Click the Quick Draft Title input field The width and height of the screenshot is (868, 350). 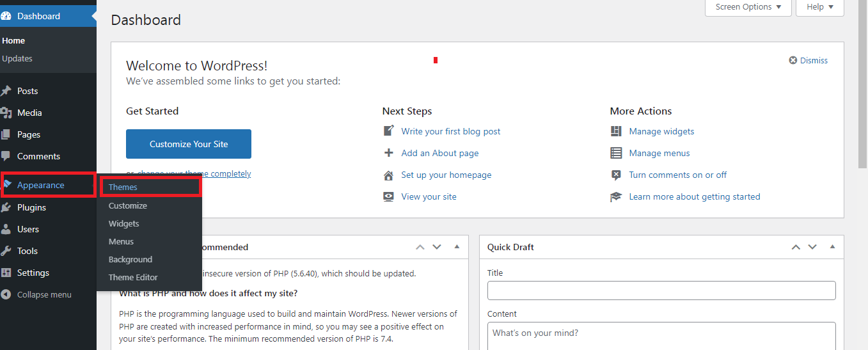(661, 290)
